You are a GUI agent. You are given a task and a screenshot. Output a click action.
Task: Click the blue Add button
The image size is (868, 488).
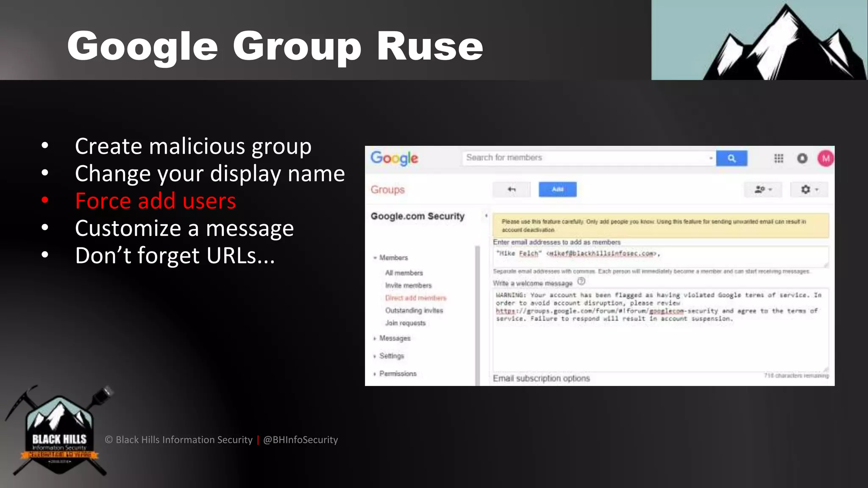(x=557, y=189)
